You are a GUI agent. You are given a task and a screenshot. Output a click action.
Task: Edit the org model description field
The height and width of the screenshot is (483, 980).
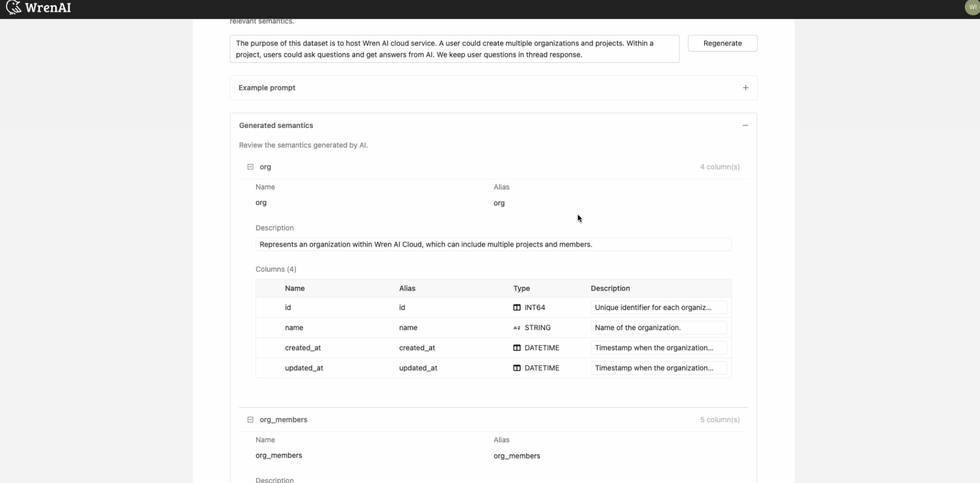494,244
